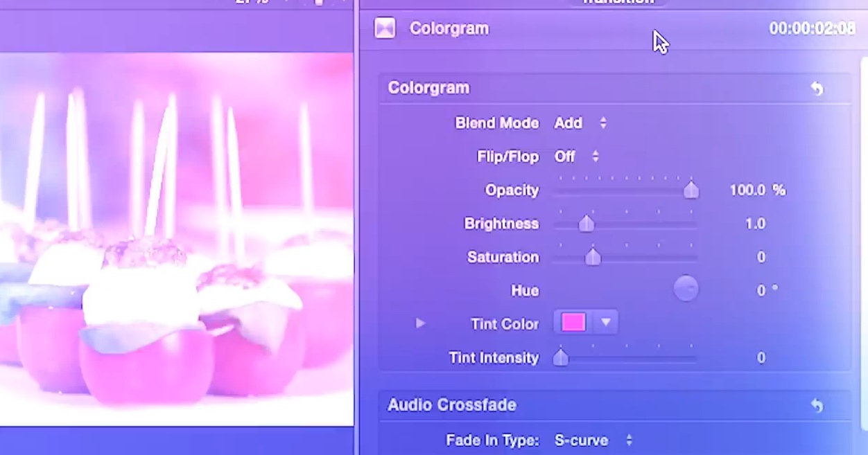Reset the Colorgram section parameters
Viewport: 868px width, 455px height.
817,89
